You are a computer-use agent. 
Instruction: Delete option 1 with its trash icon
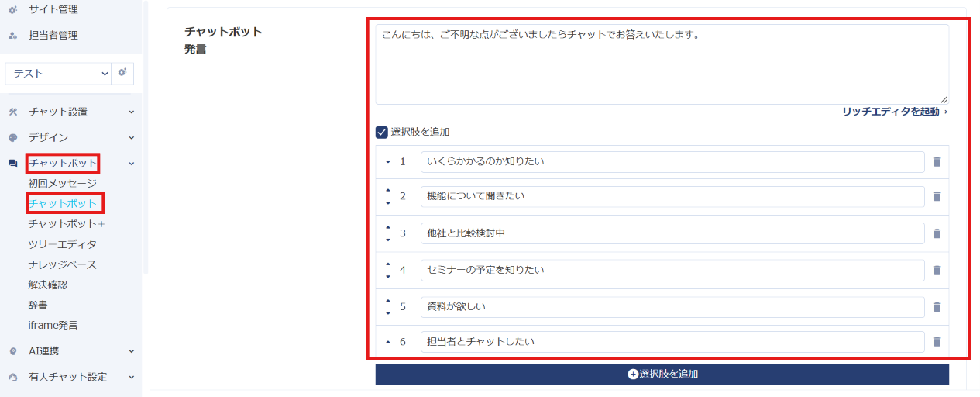937,162
